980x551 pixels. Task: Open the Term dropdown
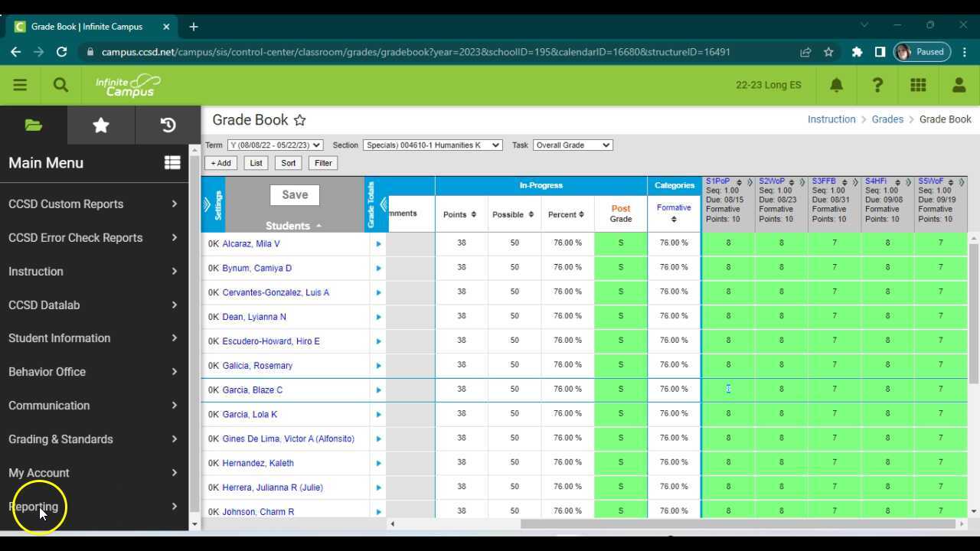pos(275,145)
